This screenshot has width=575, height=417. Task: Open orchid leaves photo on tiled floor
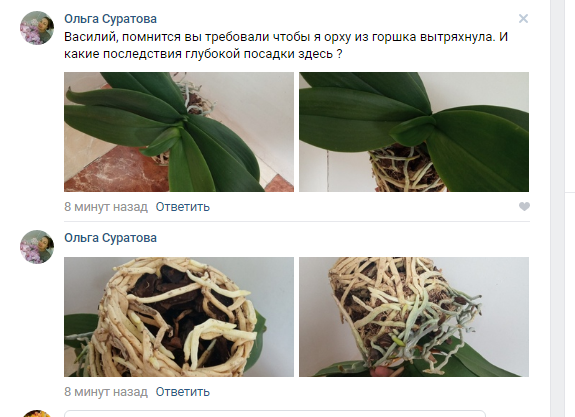click(179, 132)
